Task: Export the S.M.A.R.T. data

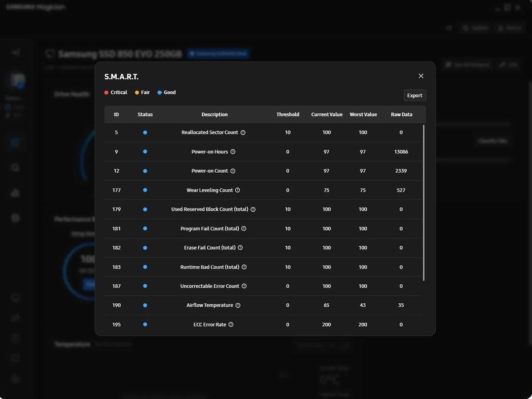Action: pyautogui.click(x=415, y=95)
